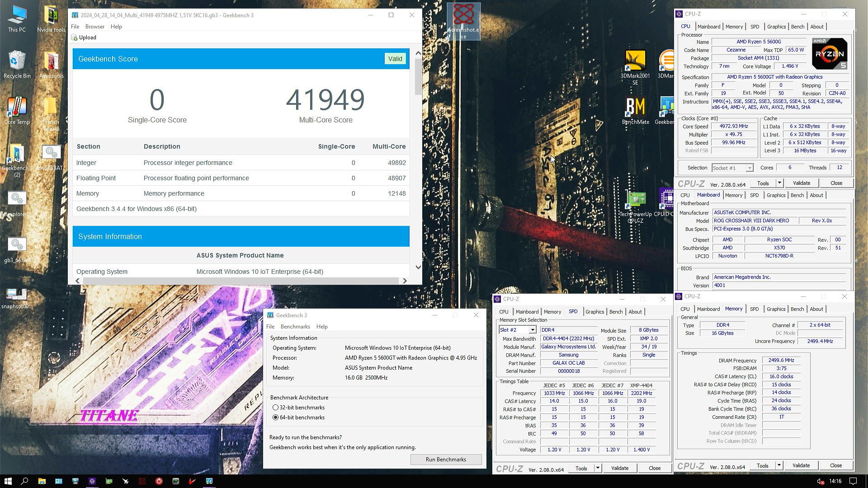
Task: Open File Explorer from taskbar
Action: (42, 481)
